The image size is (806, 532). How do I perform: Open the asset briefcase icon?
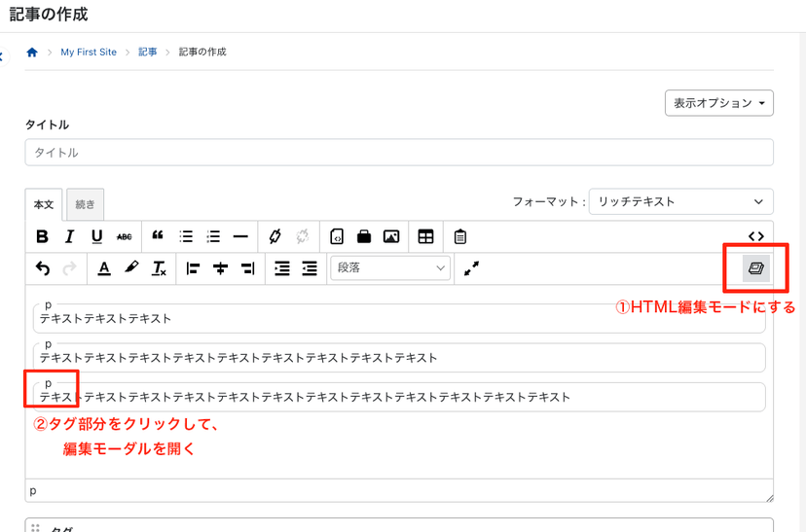[364, 236]
